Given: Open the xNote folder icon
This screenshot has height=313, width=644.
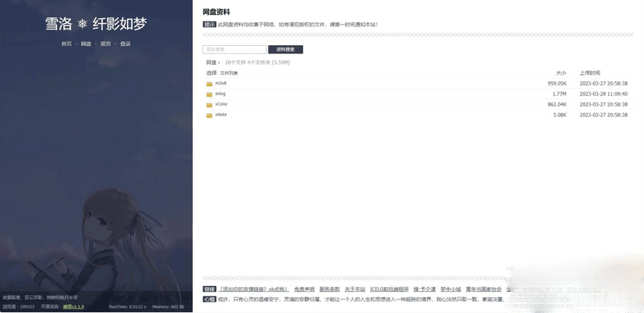Looking at the screenshot, I should tap(209, 115).
